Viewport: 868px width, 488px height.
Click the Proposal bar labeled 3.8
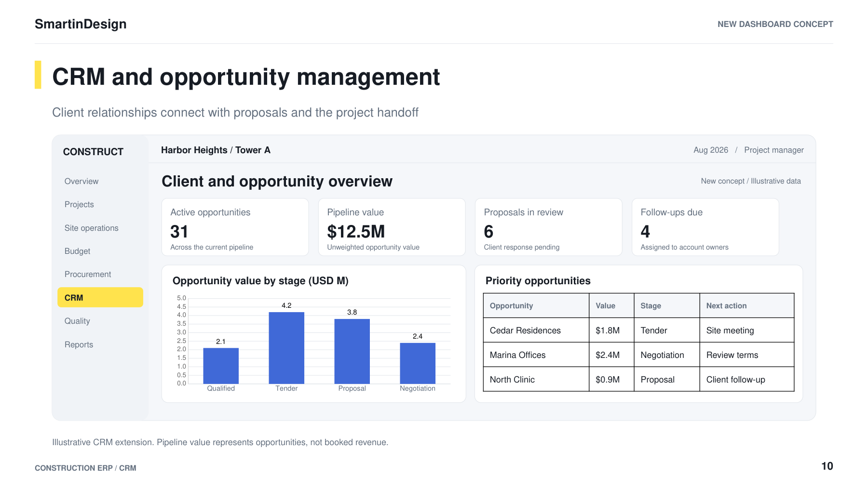click(352, 351)
